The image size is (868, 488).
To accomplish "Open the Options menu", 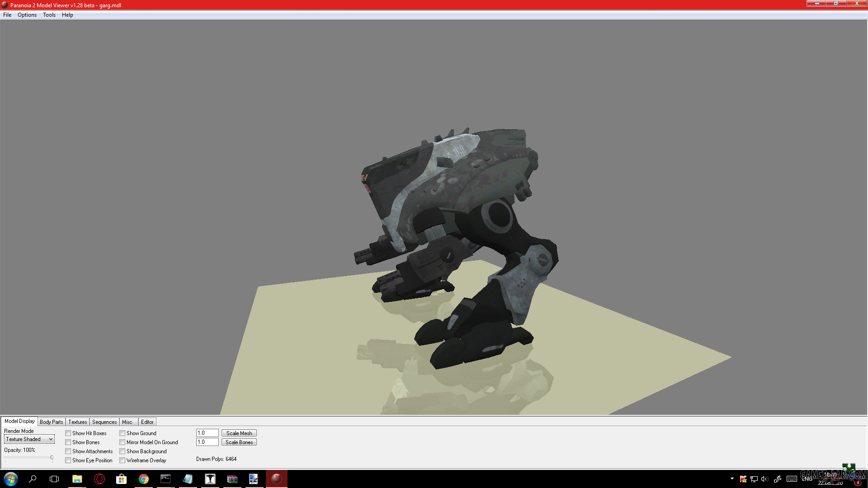I will (27, 15).
